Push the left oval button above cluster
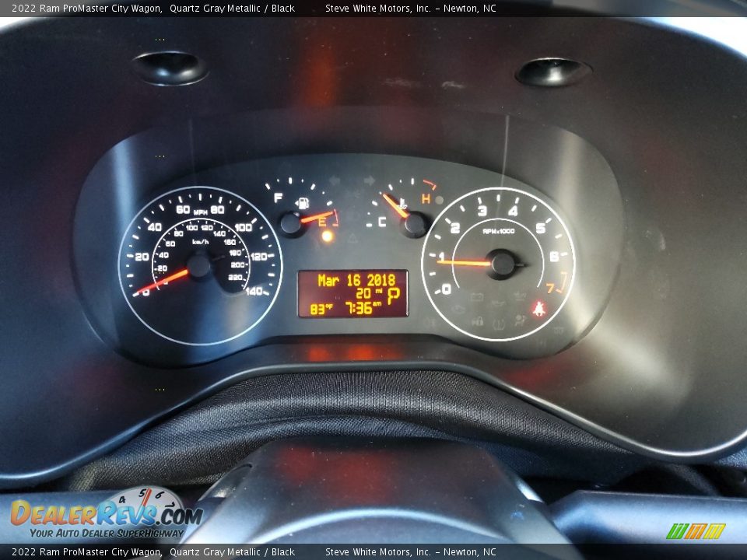 click(170, 68)
